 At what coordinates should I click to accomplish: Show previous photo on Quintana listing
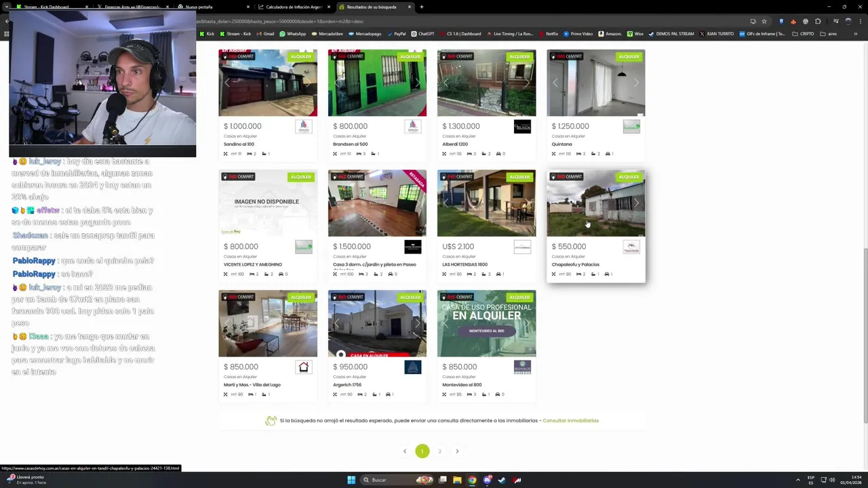click(555, 83)
